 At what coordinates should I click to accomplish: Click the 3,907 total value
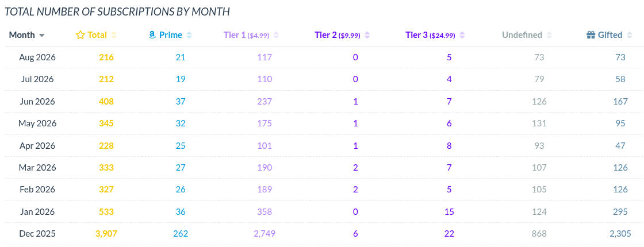click(x=106, y=234)
